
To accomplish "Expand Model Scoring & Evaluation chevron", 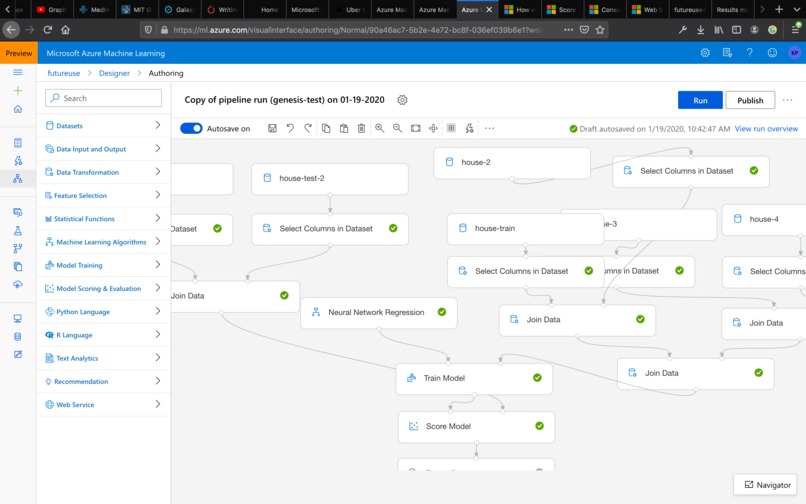I will (x=158, y=287).
